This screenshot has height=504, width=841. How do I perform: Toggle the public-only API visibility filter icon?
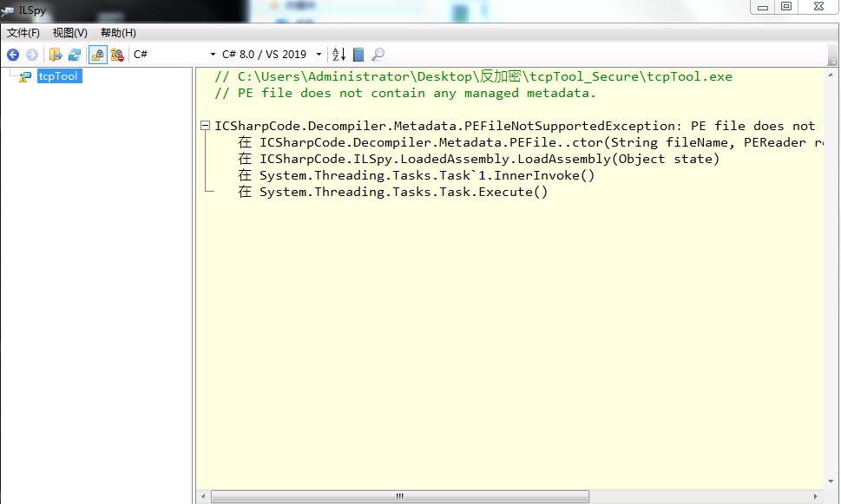click(x=96, y=54)
